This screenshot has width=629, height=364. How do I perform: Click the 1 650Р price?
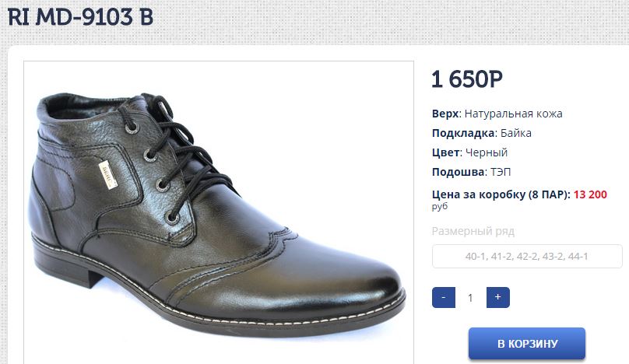pos(467,79)
